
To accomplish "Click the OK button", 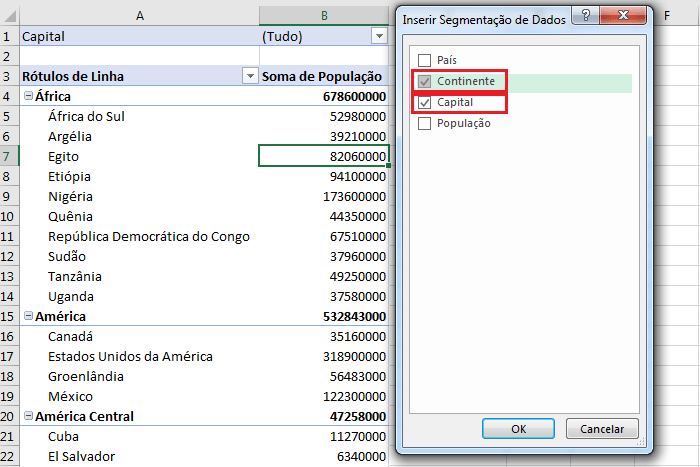I will coord(518,428).
